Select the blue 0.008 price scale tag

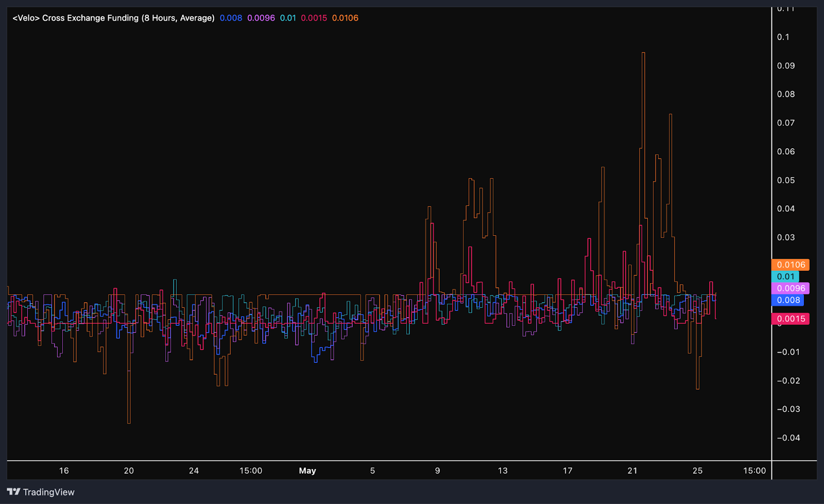pos(788,300)
